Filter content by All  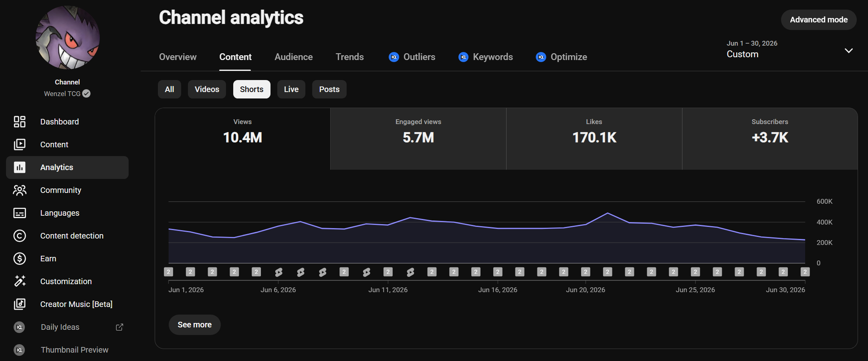[x=170, y=89]
